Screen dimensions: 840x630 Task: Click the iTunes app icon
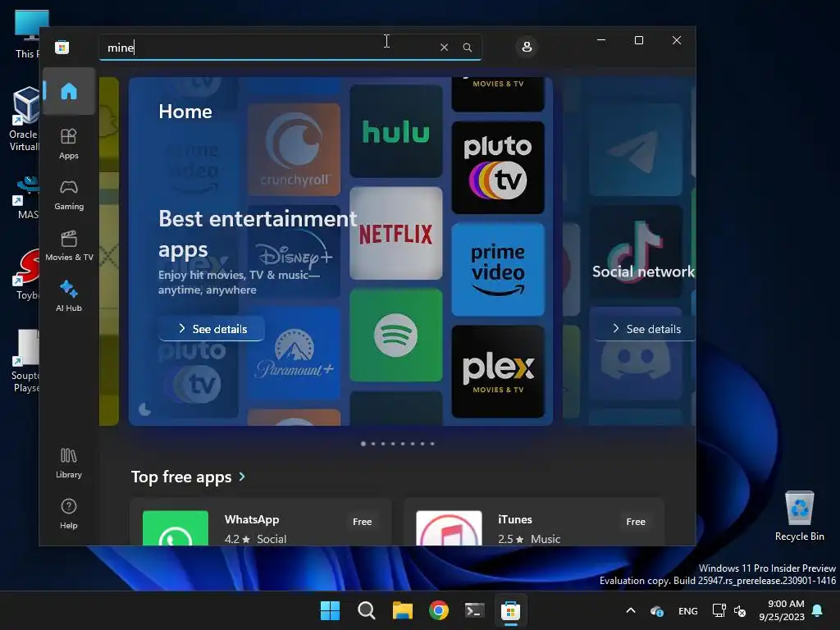click(x=449, y=528)
